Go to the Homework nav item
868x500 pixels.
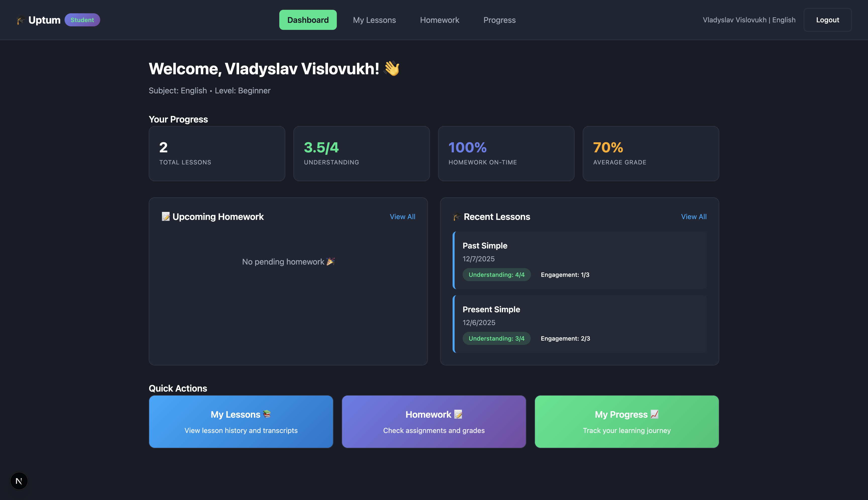(440, 20)
